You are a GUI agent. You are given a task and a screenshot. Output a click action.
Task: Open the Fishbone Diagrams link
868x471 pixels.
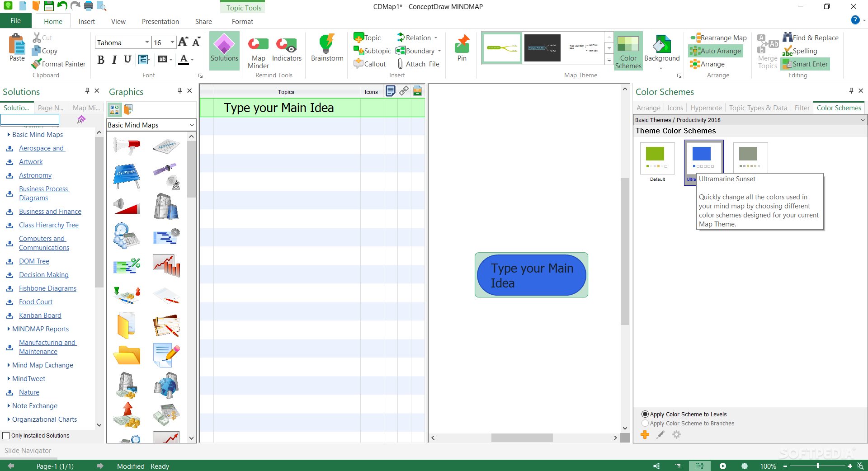click(x=47, y=288)
